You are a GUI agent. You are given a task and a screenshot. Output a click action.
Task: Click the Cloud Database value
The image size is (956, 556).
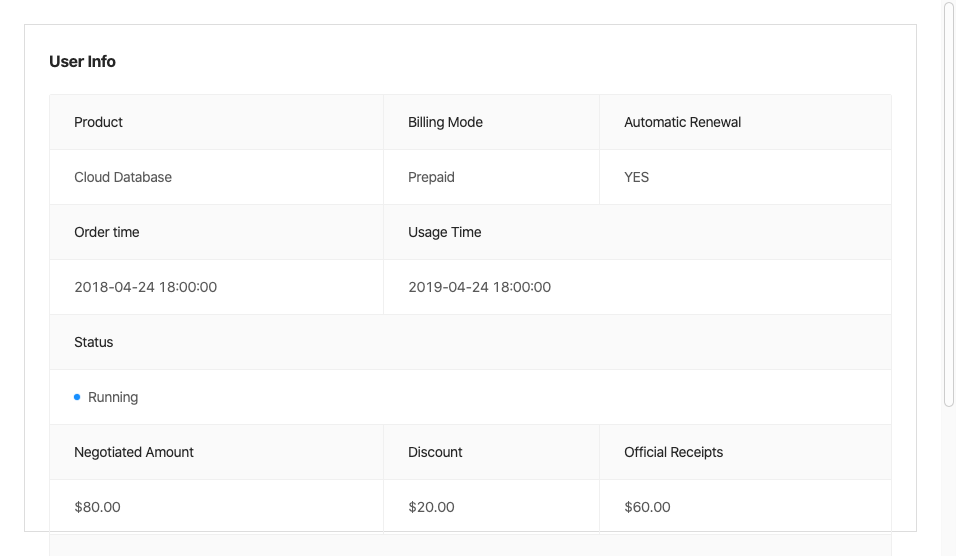[123, 177]
